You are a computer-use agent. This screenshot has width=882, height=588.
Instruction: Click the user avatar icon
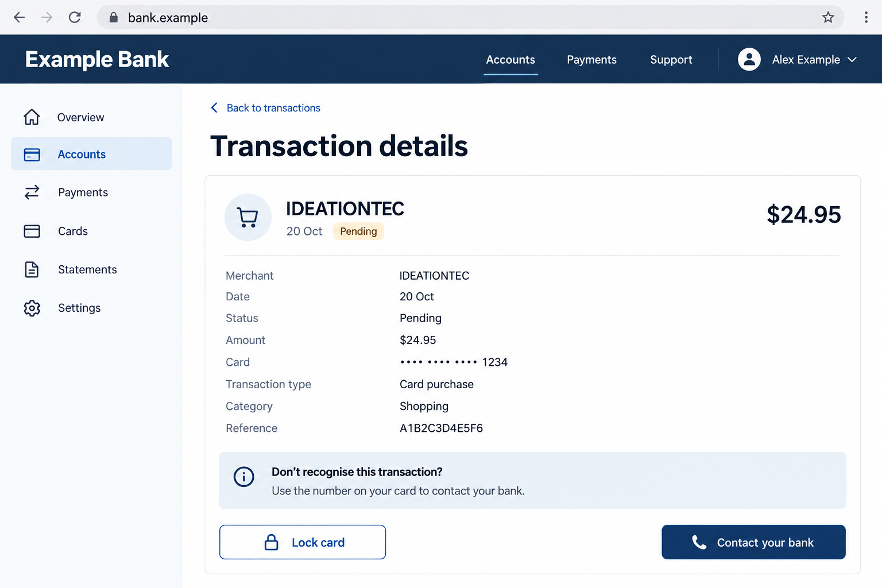click(x=749, y=59)
